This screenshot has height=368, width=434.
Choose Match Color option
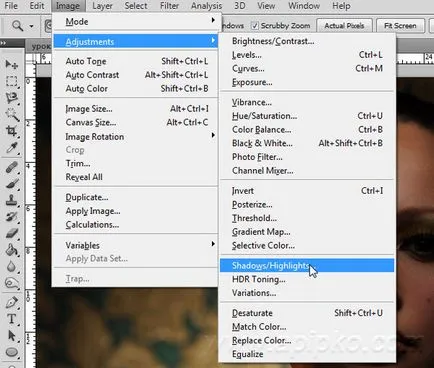pyautogui.click(x=307, y=327)
